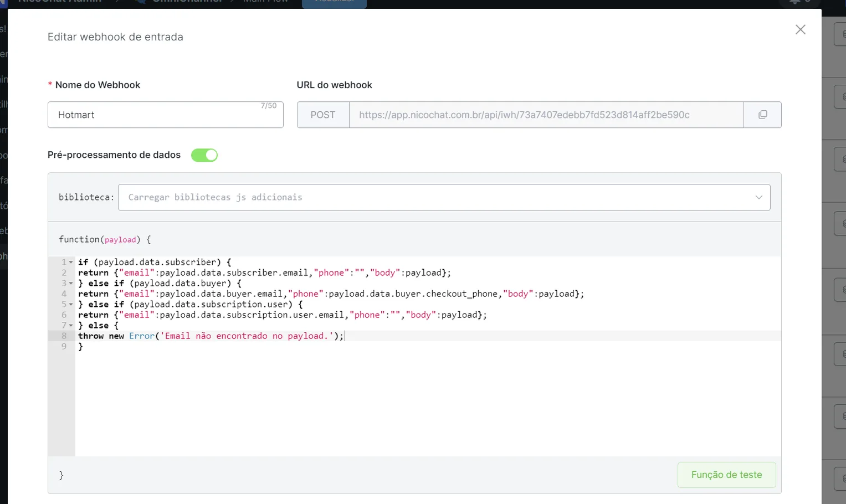Click the Editar webhook de entrada title
This screenshot has height=504, width=846.
(115, 37)
